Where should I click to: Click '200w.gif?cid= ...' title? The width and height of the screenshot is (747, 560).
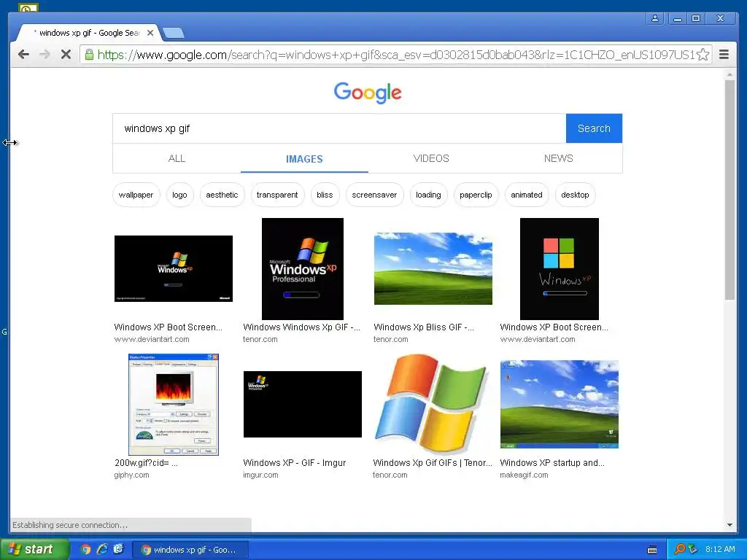[146, 463]
